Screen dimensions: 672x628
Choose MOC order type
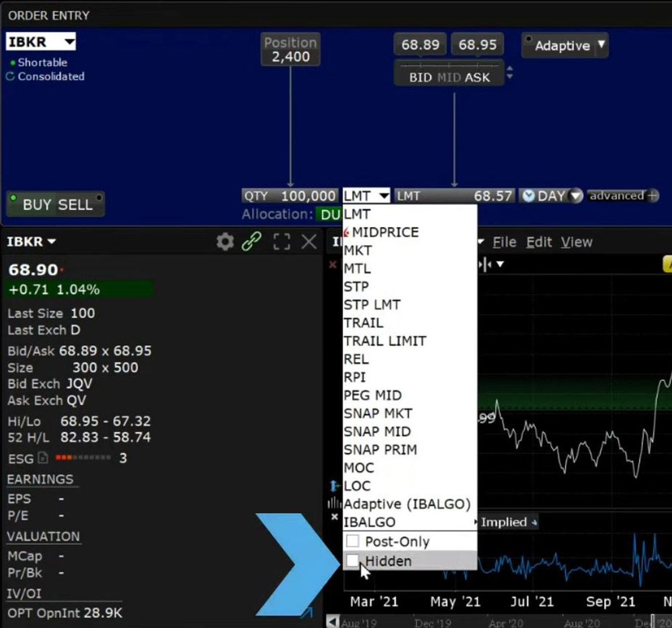click(x=410, y=467)
